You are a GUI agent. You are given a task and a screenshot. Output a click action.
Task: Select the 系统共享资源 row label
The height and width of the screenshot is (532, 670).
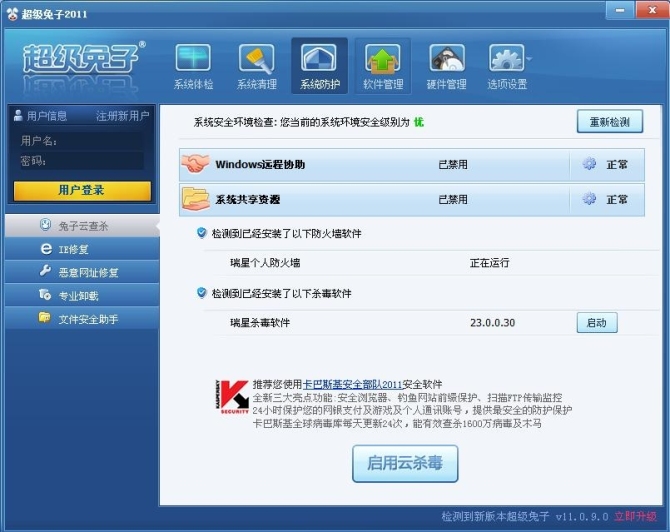pyautogui.click(x=248, y=200)
